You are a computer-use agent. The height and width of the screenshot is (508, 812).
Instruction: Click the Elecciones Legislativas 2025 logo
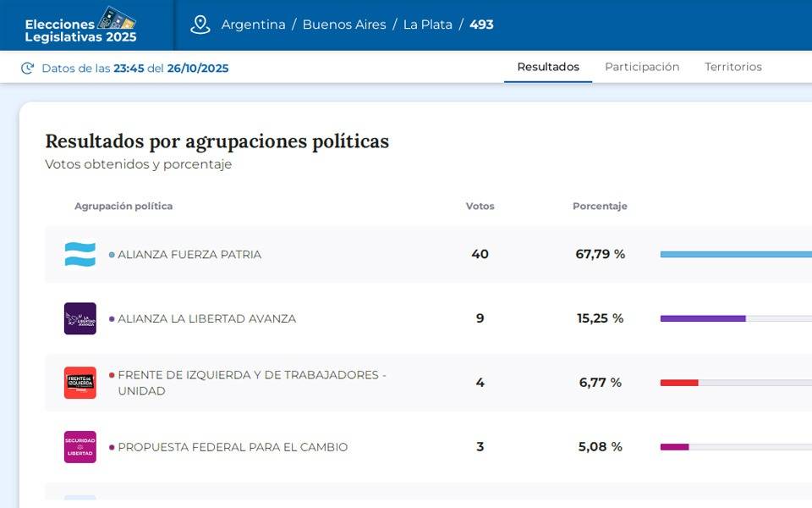pos(80,25)
